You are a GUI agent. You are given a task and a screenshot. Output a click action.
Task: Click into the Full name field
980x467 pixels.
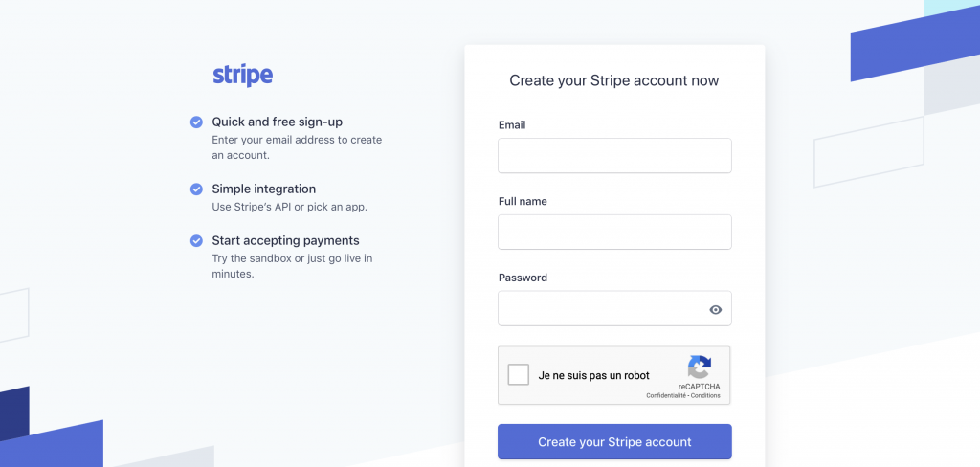tap(614, 233)
